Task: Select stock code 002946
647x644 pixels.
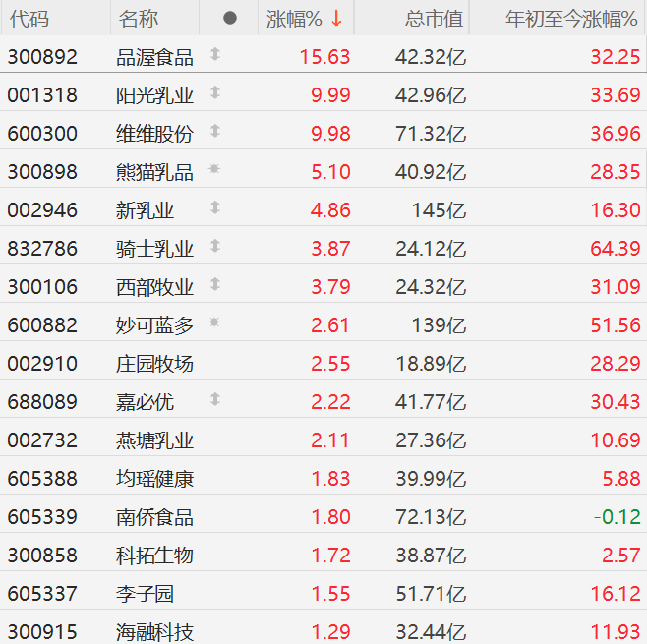Action: [x=42, y=210]
